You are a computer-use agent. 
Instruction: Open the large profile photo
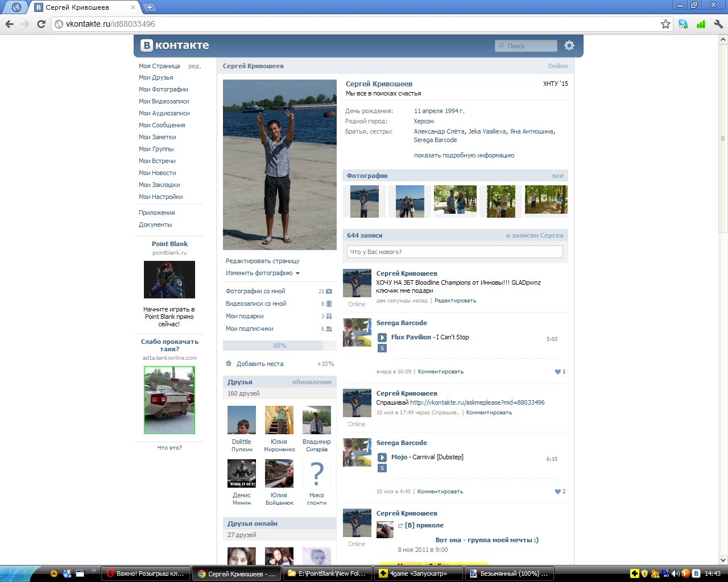(x=280, y=165)
